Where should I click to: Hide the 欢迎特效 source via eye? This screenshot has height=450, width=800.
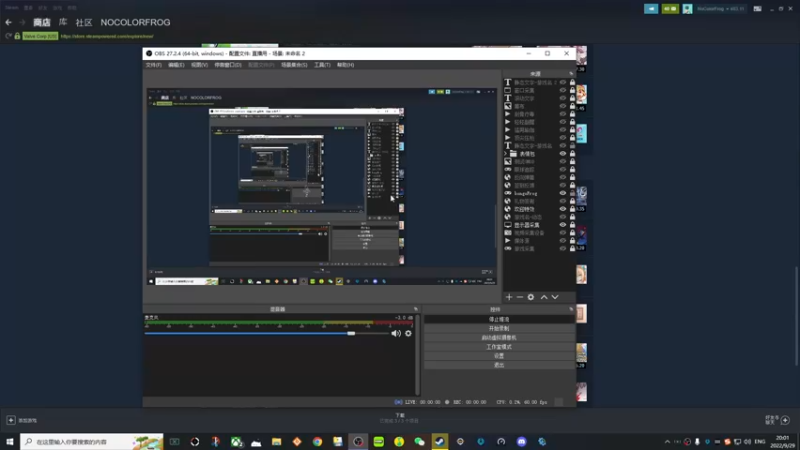[563, 209]
